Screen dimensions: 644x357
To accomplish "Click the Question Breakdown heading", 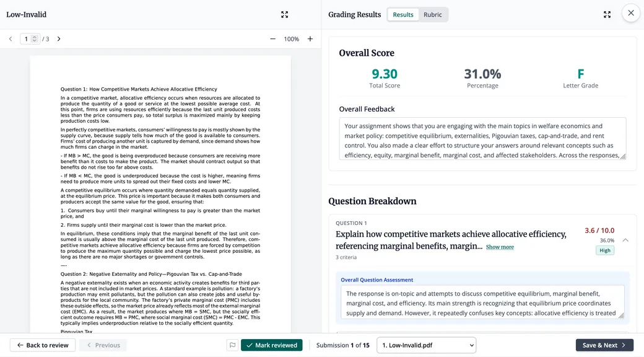I will click(x=372, y=201).
